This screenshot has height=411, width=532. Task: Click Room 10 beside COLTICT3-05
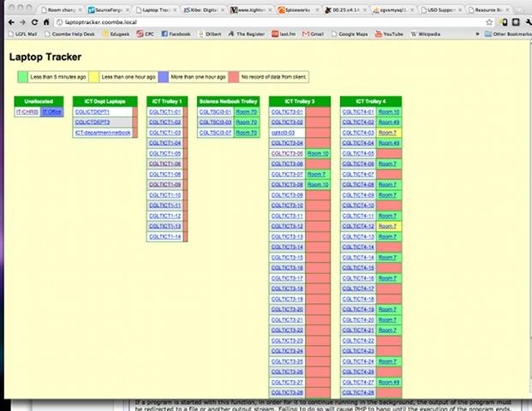318,153
